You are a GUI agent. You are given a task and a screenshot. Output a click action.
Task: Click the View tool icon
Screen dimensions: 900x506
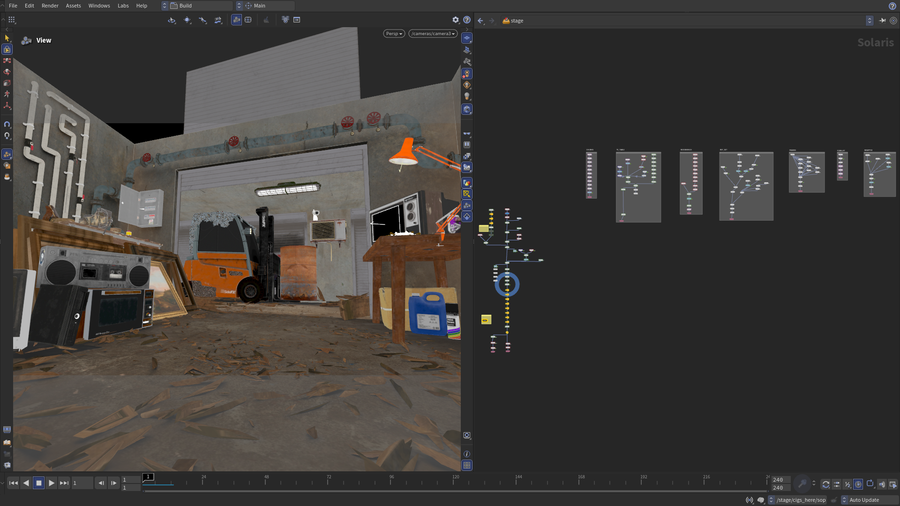[x=26, y=40]
